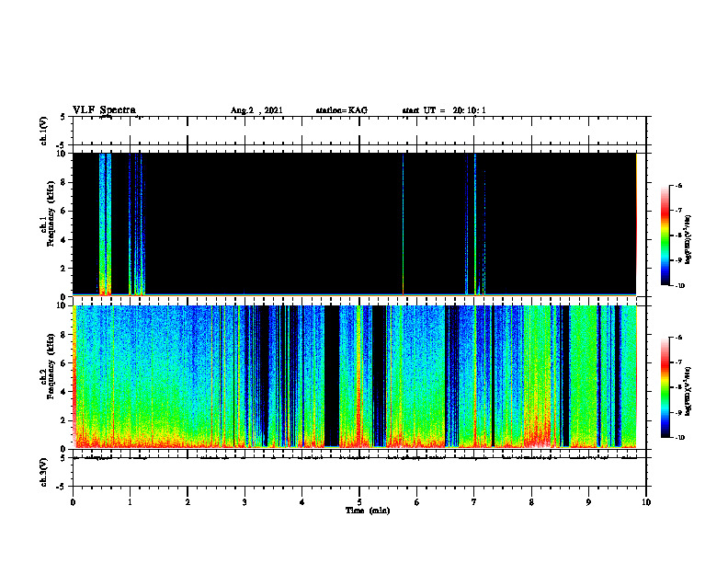Click the 'start UT = 20:10:1' header text
This screenshot has width=728, height=563.
tap(444, 110)
